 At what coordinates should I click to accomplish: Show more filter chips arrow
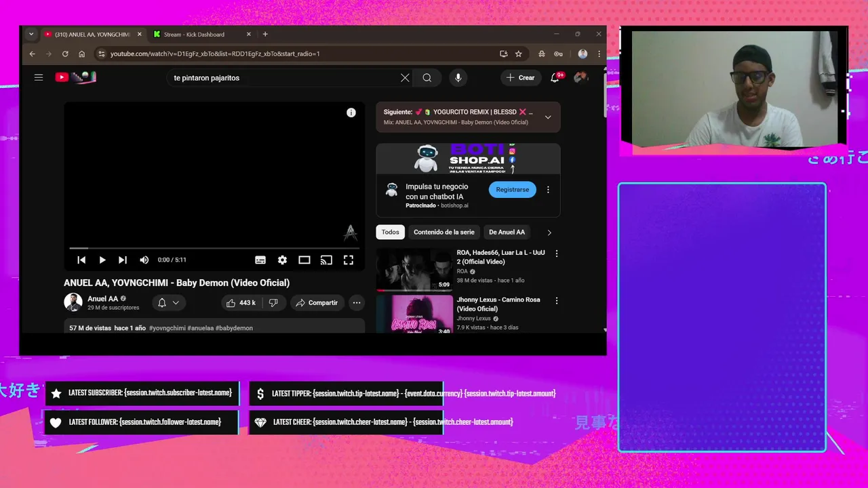pos(549,232)
